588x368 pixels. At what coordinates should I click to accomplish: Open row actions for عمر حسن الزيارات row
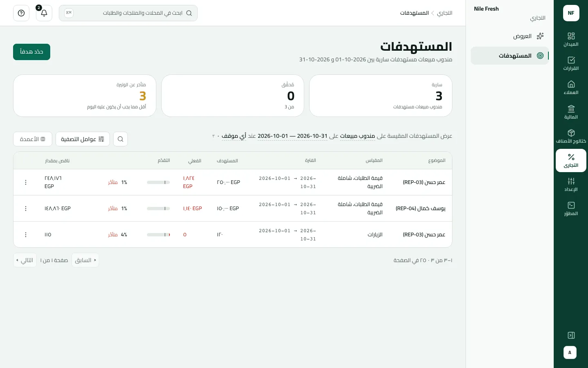click(x=26, y=235)
